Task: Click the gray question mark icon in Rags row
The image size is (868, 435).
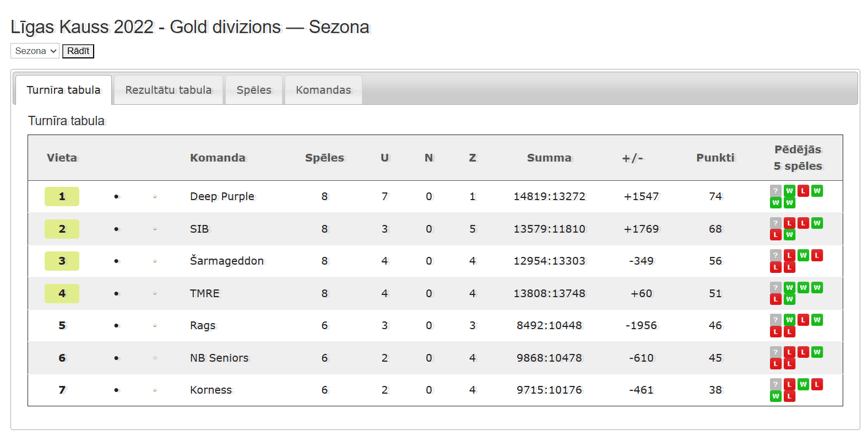Action: tap(775, 320)
